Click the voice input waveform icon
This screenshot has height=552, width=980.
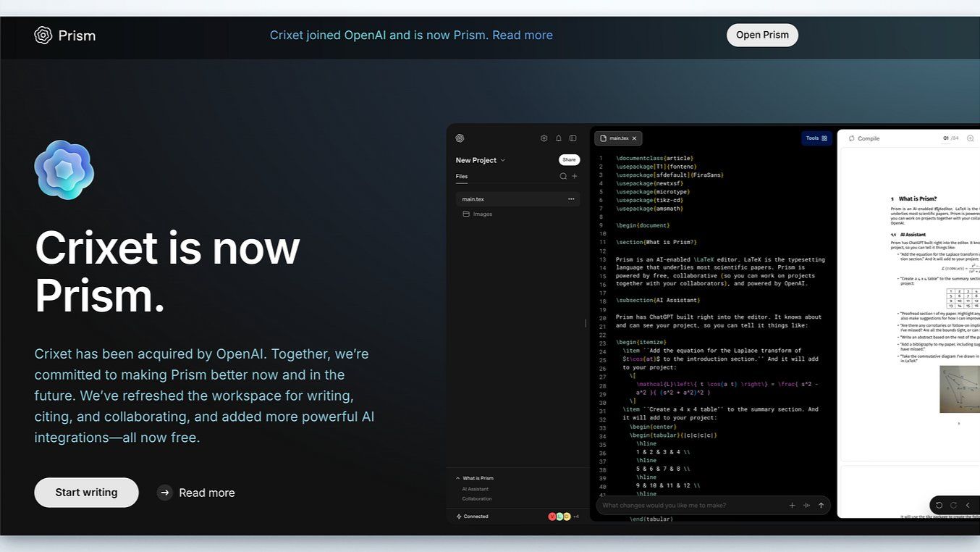click(806, 506)
